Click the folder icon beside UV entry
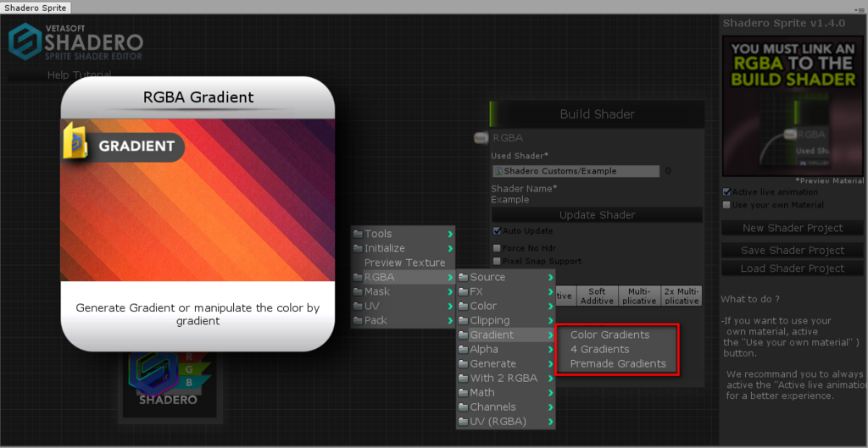The width and height of the screenshot is (868, 448). click(358, 306)
